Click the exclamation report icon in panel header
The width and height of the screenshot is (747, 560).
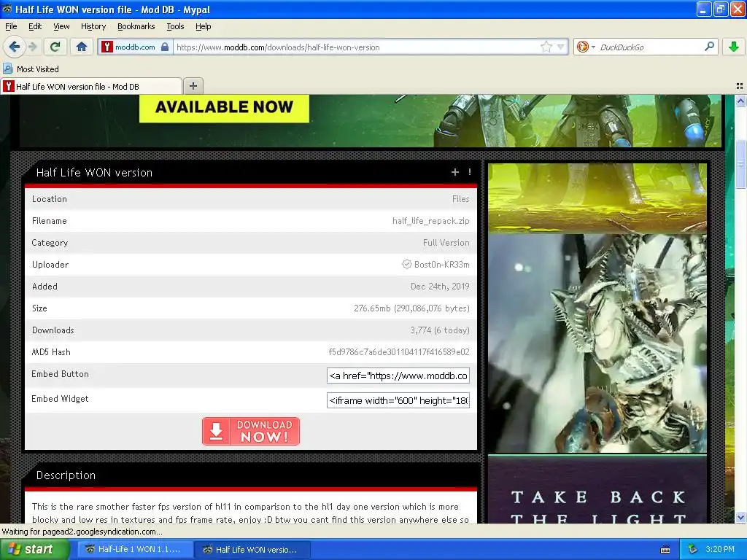(470, 172)
